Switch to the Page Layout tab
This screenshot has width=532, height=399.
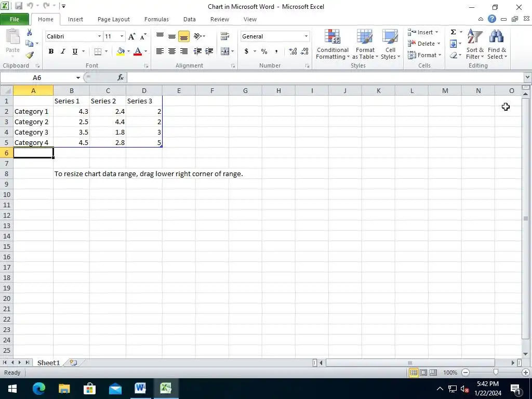[114, 19]
